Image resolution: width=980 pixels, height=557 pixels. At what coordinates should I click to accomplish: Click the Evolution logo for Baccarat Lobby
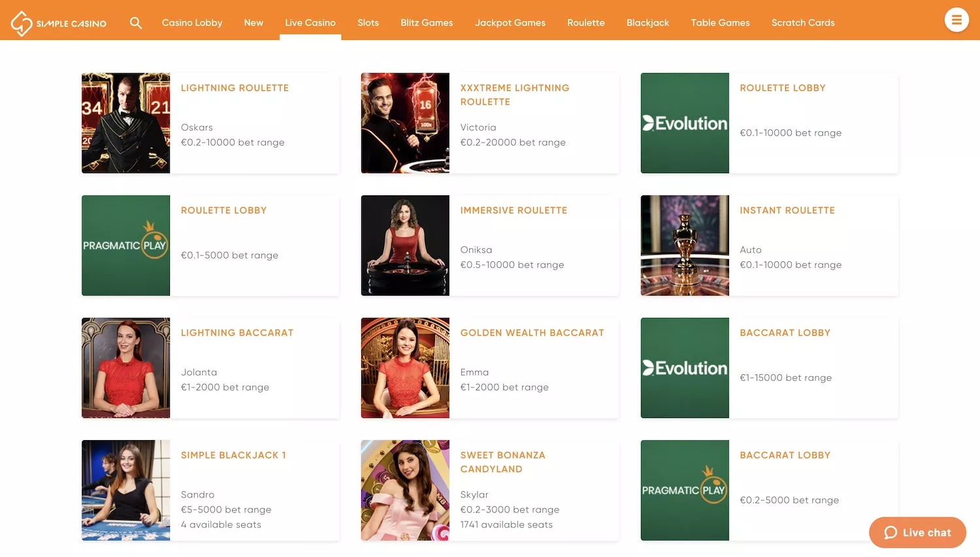click(x=685, y=368)
